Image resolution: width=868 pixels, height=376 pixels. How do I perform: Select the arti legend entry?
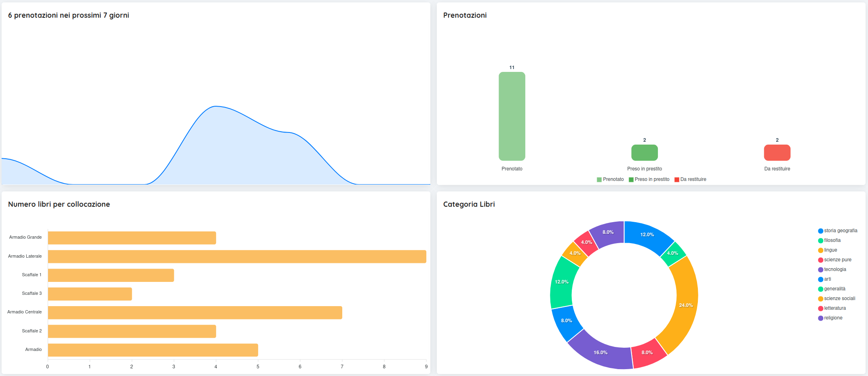827,279
